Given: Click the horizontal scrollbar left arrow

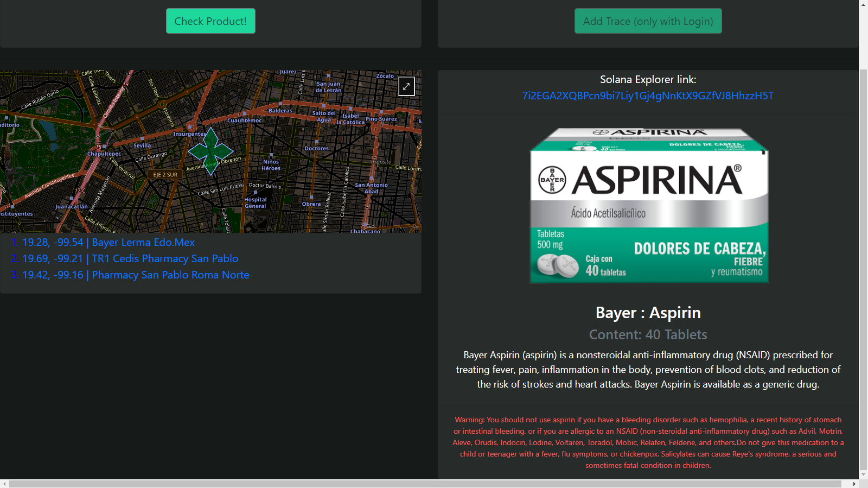Looking at the screenshot, I should click(4, 484).
